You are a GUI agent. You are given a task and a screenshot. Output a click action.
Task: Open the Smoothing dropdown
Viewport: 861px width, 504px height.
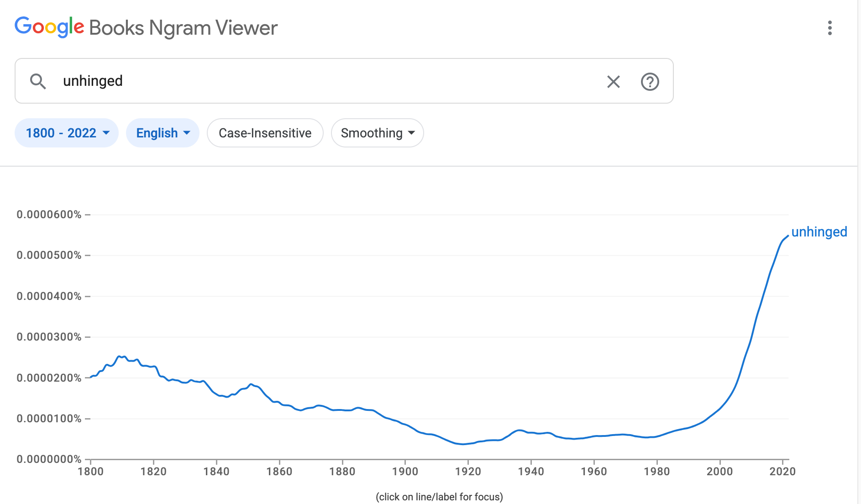point(377,133)
